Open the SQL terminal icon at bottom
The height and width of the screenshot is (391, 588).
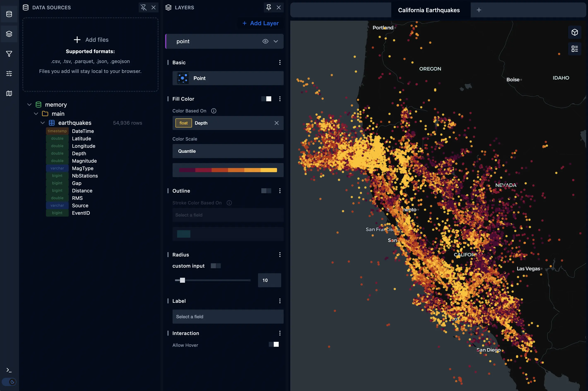click(9, 370)
